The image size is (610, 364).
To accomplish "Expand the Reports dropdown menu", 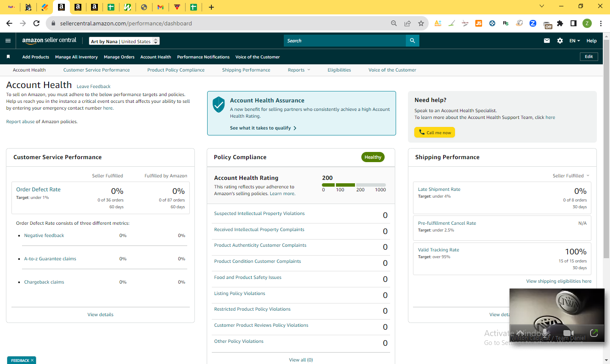I will click(299, 70).
